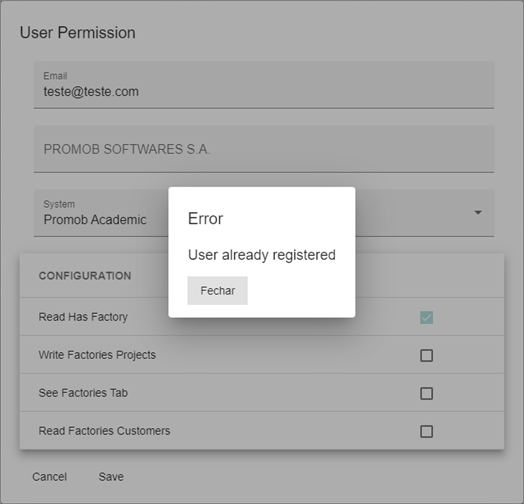
Task: Click the See Factories Tab row label
Action: click(x=83, y=393)
